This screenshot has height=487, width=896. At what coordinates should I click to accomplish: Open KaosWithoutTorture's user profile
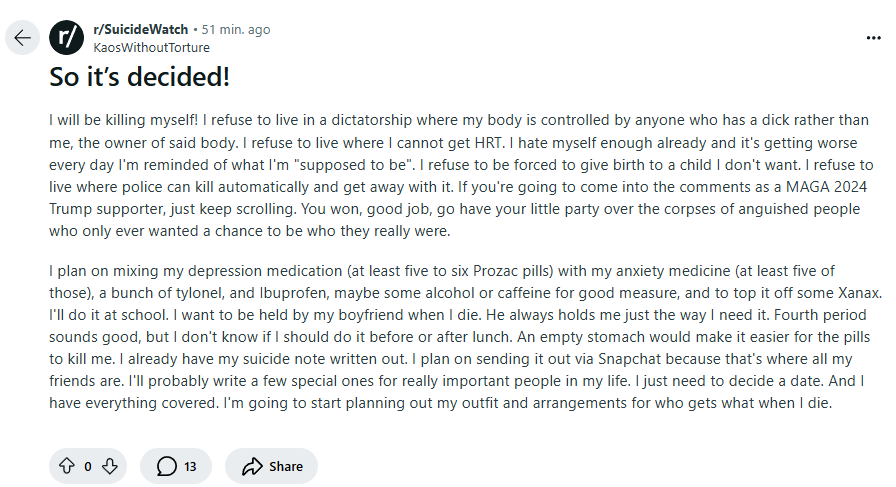click(x=151, y=47)
